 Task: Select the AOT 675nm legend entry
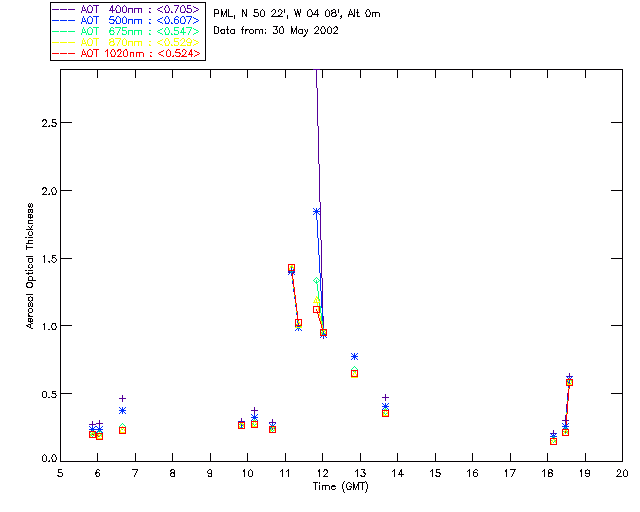(126, 31)
